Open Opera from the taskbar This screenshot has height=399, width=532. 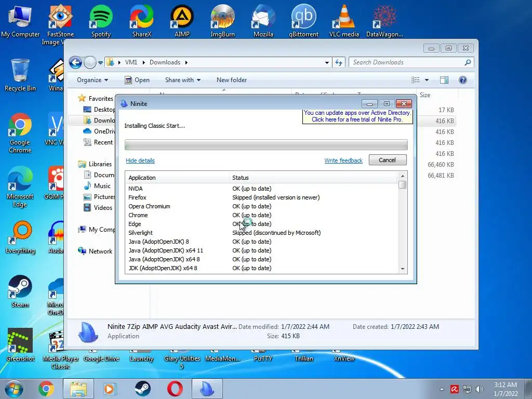point(175,389)
